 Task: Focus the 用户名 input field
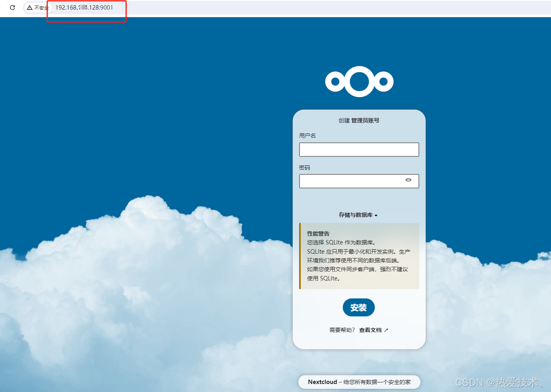click(x=359, y=150)
